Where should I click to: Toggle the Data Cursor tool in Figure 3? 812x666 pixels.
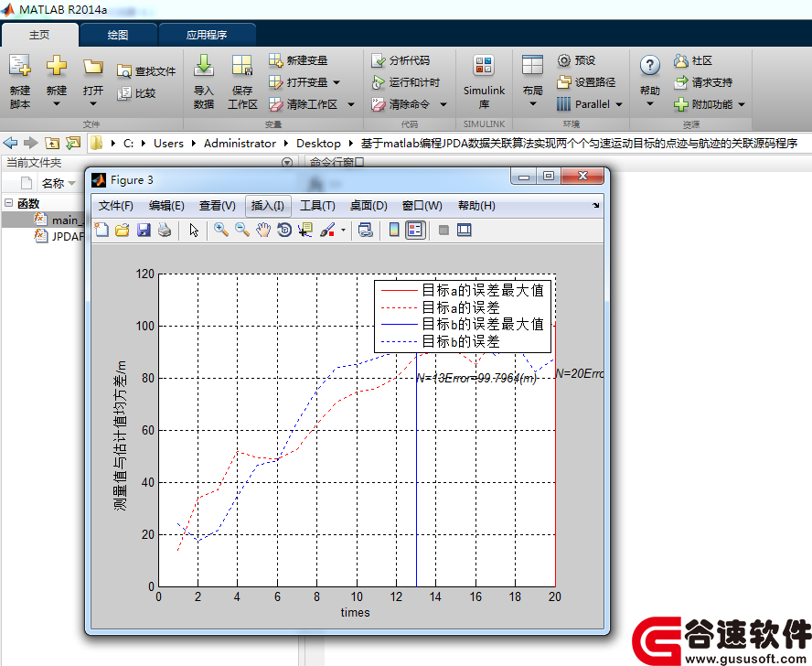click(305, 230)
